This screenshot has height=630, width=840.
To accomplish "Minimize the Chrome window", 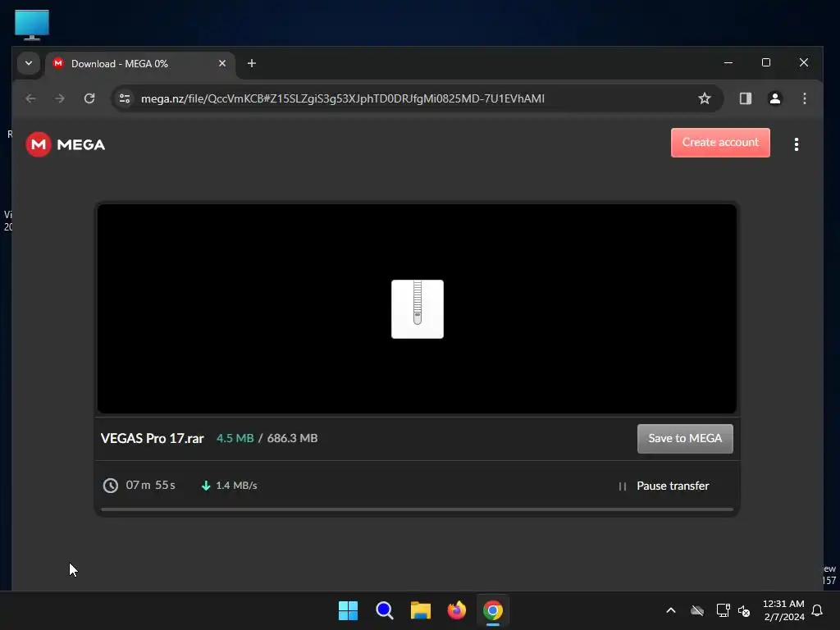I will coord(728,62).
